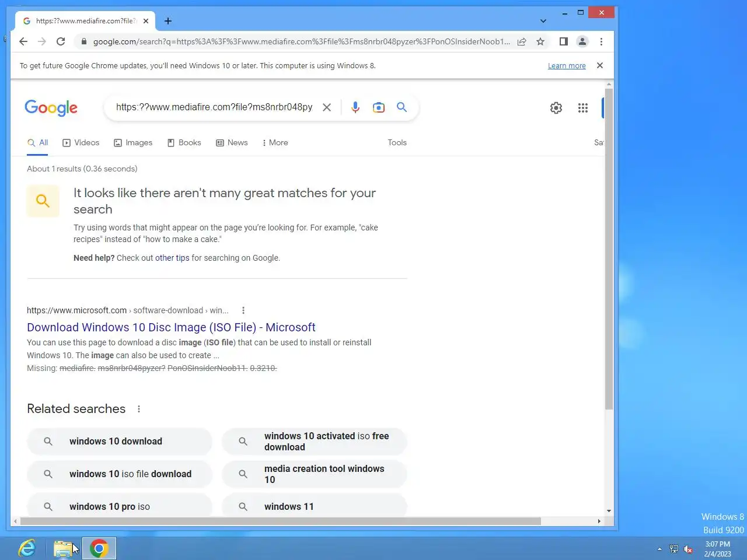Bookmark this page with the star icon
This screenshot has height=560, width=747.
(540, 41)
